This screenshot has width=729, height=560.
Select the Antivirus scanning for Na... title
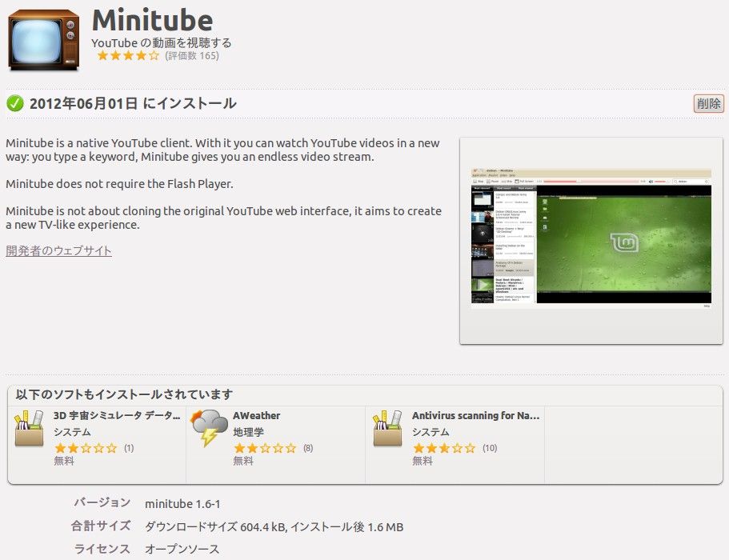pyautogui.click(x=475, y=415)
